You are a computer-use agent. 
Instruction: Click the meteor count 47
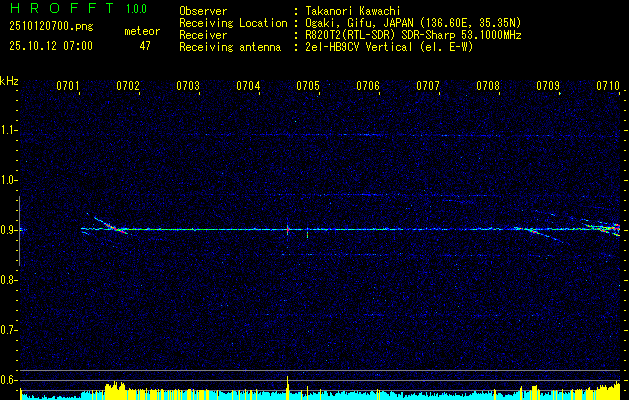[x=145, y=46]
